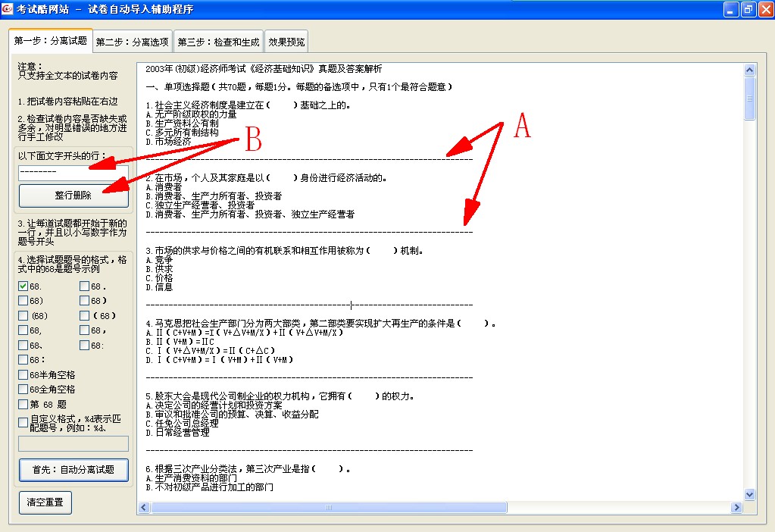Click the '清空重置' reset button
This screenshot has width=775, height=532.
[x=45, y=502]
